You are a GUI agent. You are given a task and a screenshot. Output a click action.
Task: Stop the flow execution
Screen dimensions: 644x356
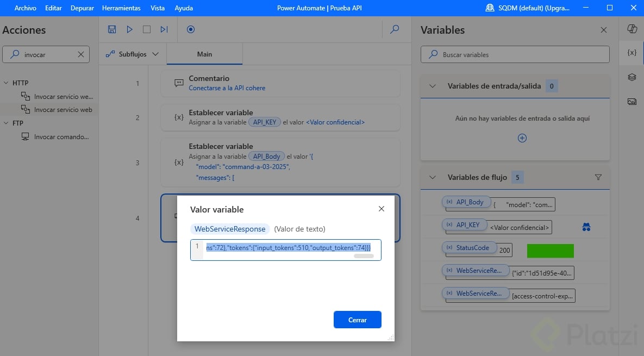[147, 29]
